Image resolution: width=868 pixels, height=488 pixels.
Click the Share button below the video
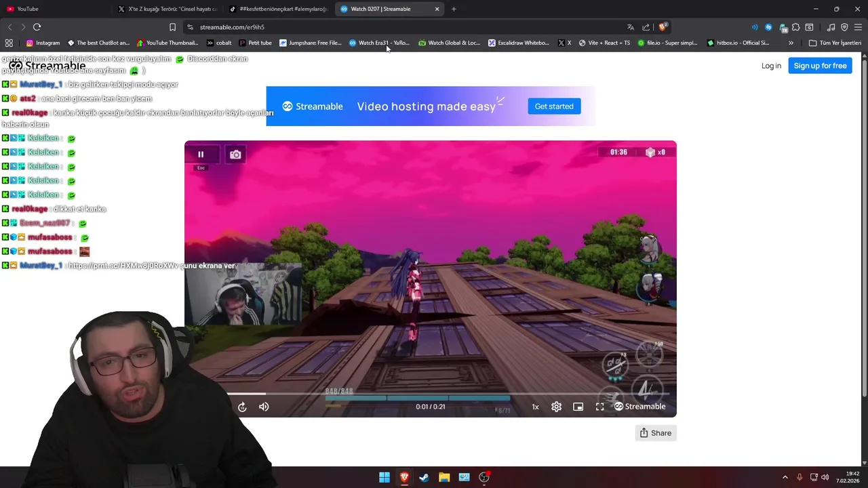(656, 433)
